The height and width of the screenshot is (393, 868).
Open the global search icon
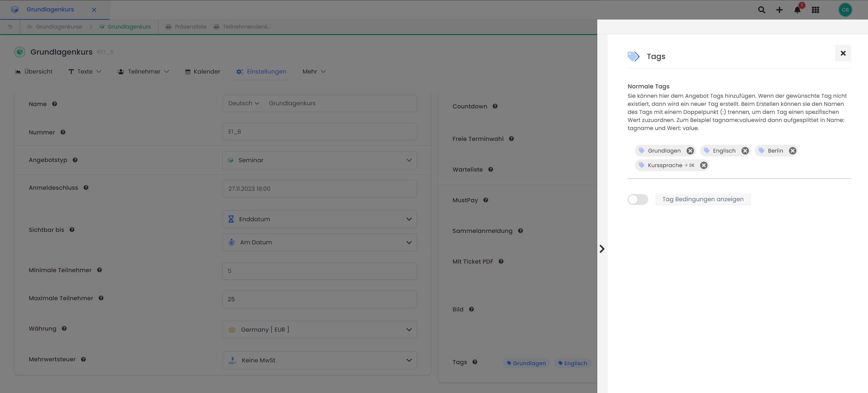(x=762, y=10)
